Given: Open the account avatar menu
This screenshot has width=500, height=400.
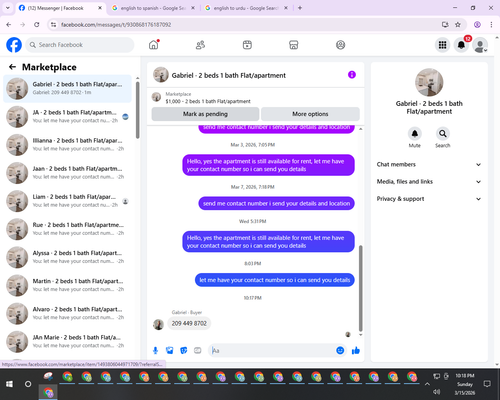Looking at the screenshot, I should coord(480,45).
